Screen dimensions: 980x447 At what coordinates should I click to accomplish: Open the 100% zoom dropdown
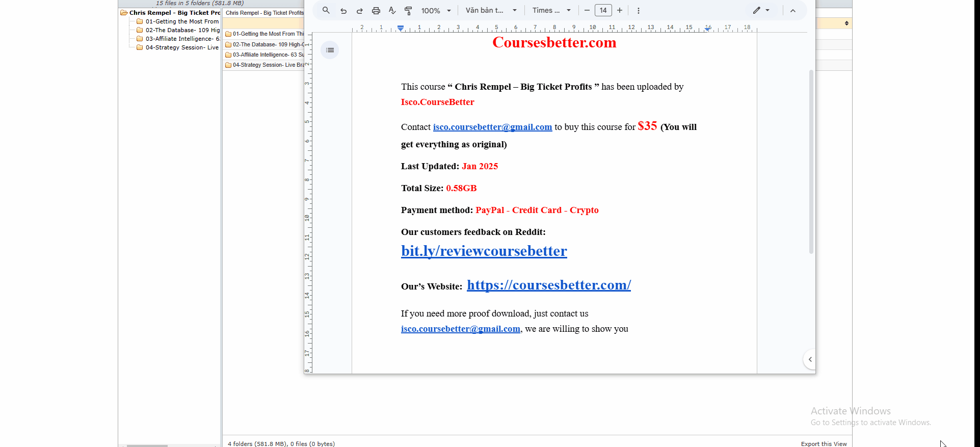[x=436, y=10]
